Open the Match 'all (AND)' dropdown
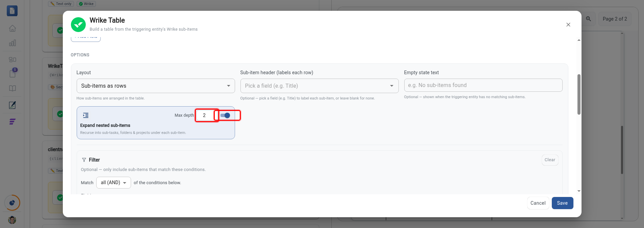This screenshot has height=228, width=644. pos(113,182)
